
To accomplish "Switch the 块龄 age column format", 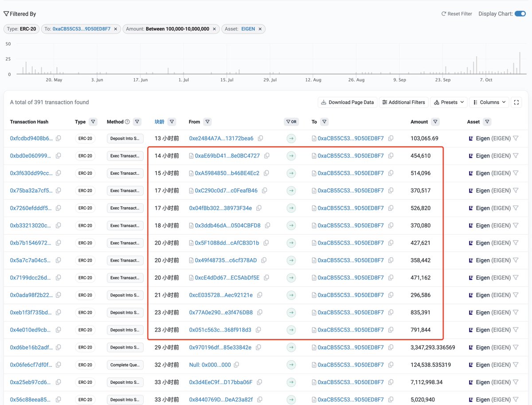I will [x=159, y=122].
